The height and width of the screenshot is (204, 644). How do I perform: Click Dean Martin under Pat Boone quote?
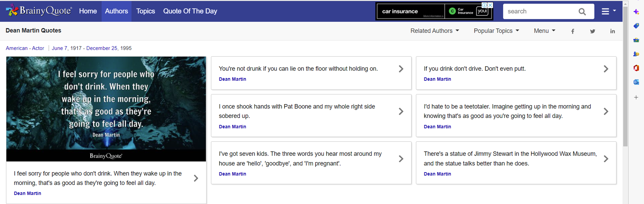(232, 127)
